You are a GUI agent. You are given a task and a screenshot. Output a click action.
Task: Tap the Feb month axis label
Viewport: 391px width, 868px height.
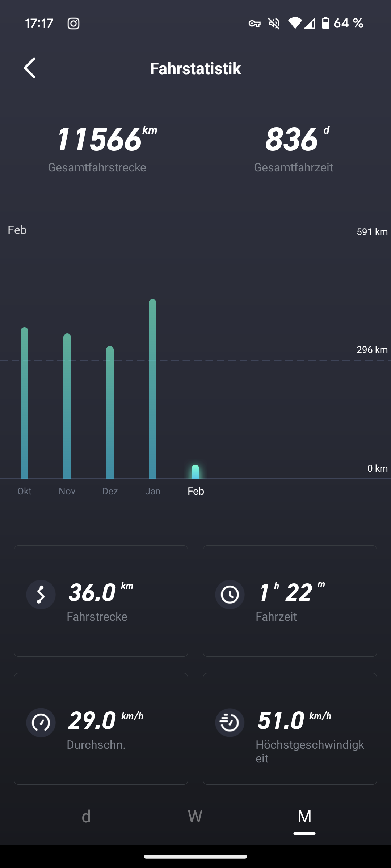click(x=196, y=491)
